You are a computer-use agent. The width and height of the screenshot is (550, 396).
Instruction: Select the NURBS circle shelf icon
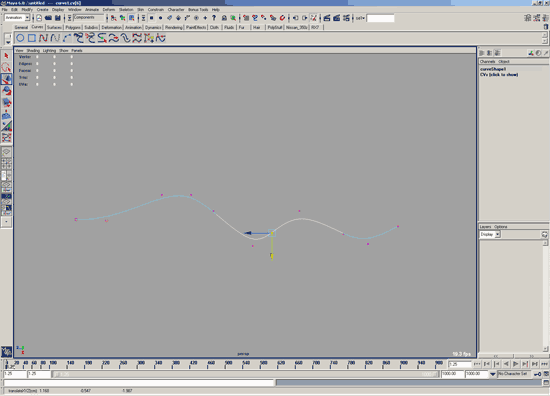[x=20, y=38]
